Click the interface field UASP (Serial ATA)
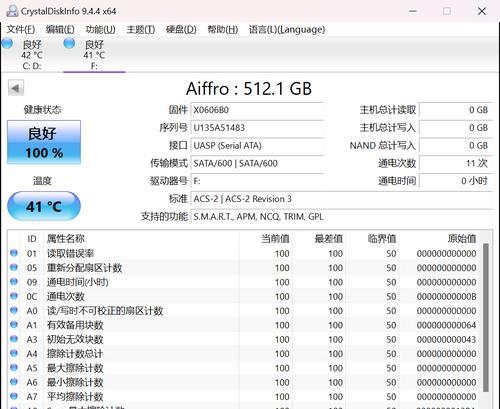 (x=257, y=146)
